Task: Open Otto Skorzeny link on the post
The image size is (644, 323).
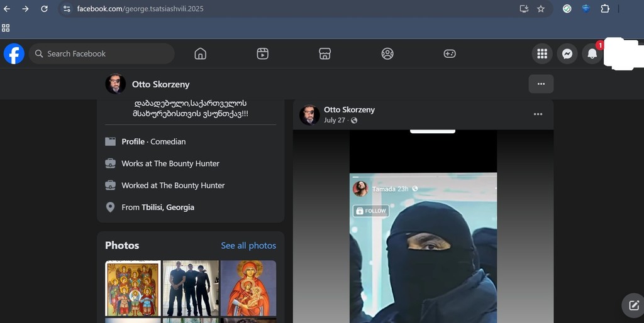Action: pyautogui.click(x=349, y=109)
